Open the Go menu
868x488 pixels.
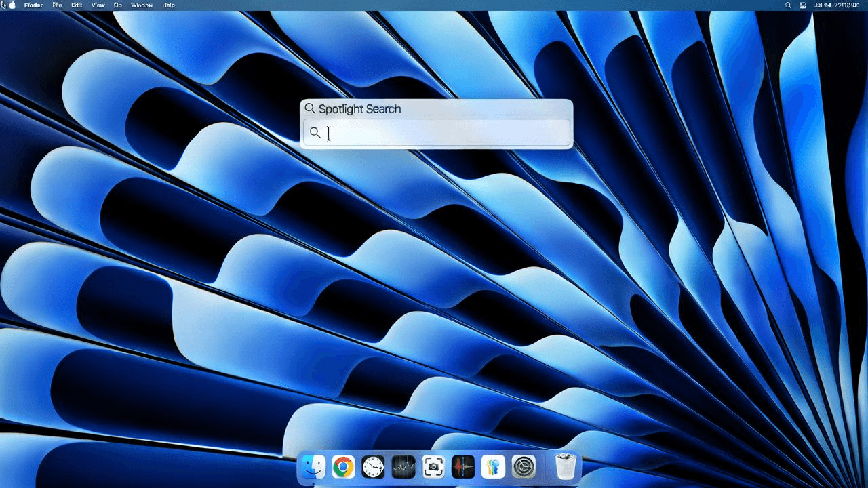[x=118, y=5]
